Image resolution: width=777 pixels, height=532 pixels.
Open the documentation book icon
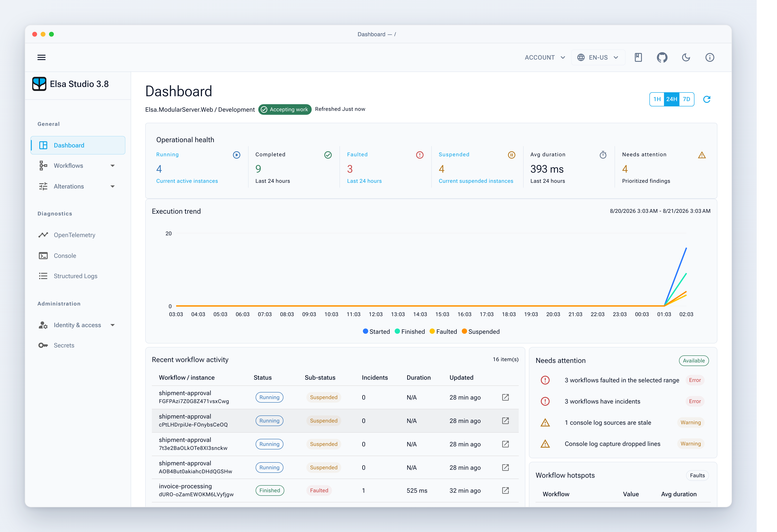(x=638, y=58)
